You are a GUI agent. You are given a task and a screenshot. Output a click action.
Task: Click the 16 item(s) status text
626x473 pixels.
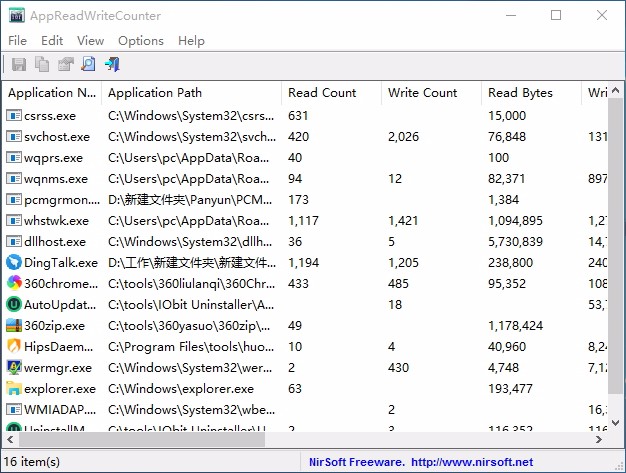(x=32, y=462)
